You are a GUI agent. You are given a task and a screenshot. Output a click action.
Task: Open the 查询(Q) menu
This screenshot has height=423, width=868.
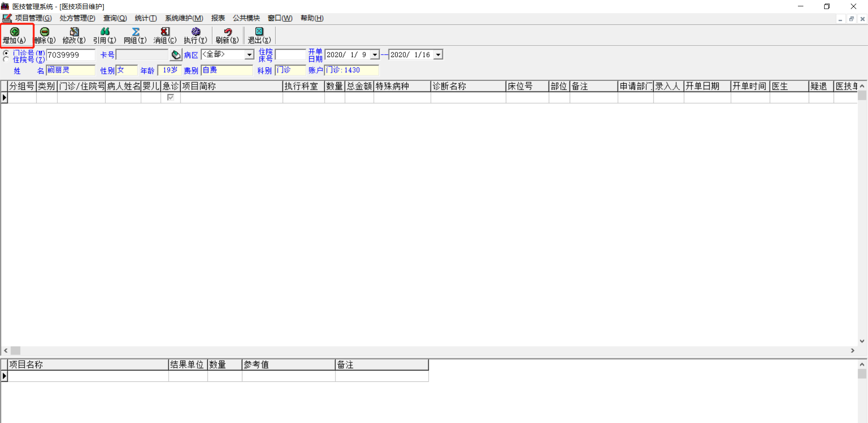pos(115,18)
